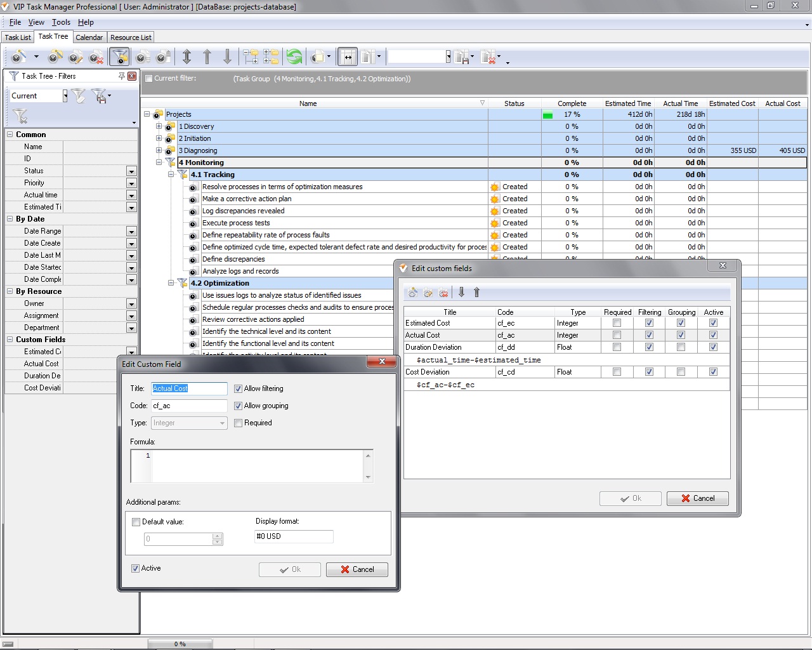This screenshot has height=650, width=812.
Task: Click the auto-fit column width toolbar icon
Action: point(347,57)
